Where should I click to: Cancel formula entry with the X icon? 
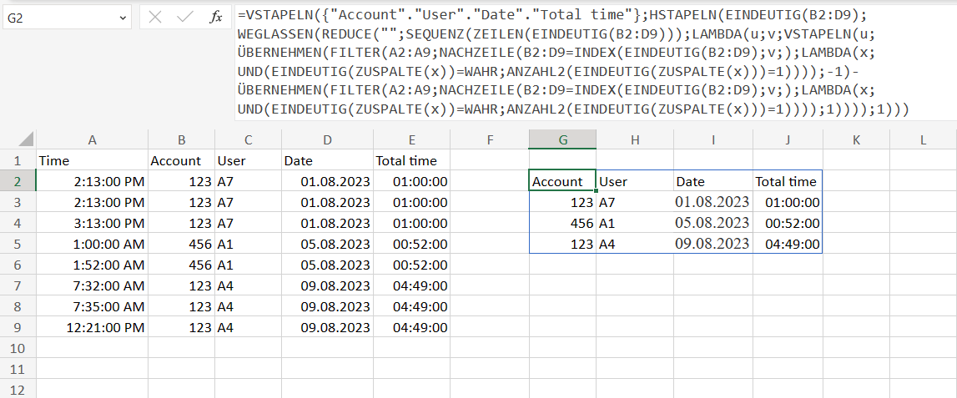click(x=155, y=18)
